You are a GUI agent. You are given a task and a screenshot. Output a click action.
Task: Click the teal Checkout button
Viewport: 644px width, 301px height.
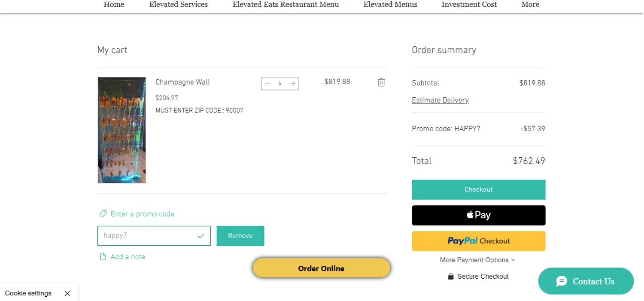coord(479,190)
